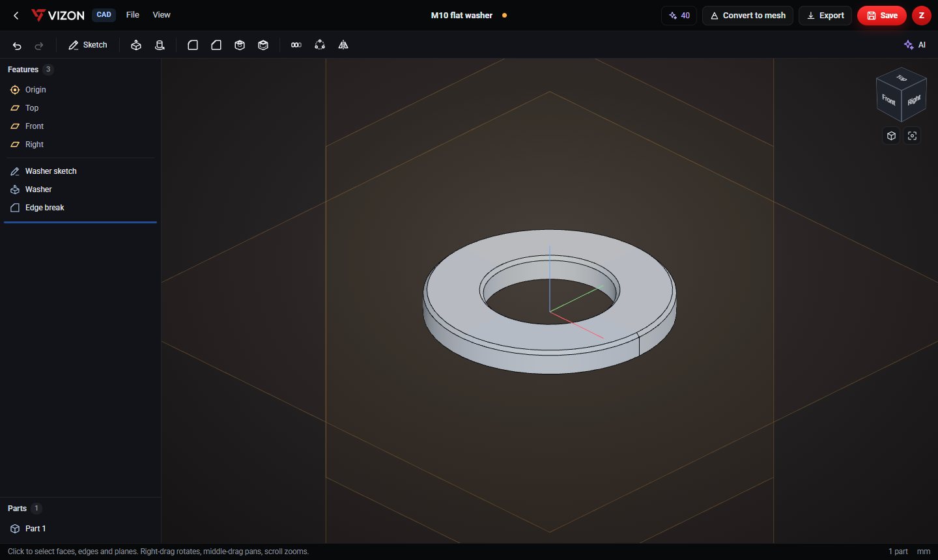Select the Right plane in features

point(80,145)
